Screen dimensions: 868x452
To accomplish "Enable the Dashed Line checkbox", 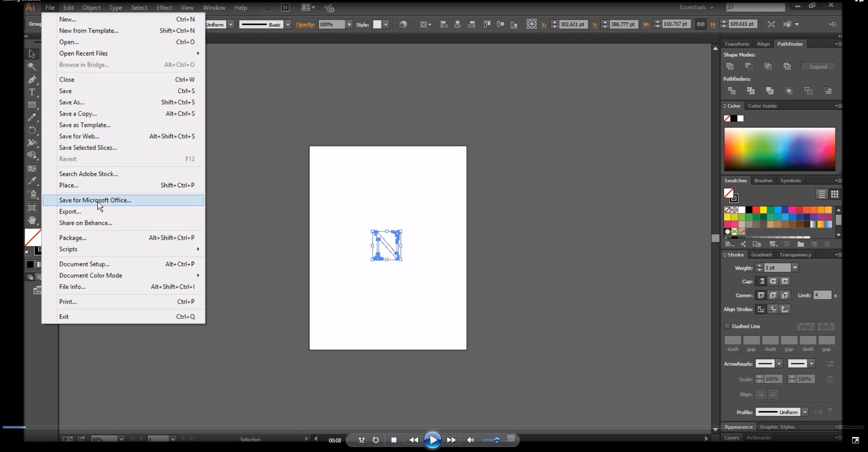I will pos(727,326).
